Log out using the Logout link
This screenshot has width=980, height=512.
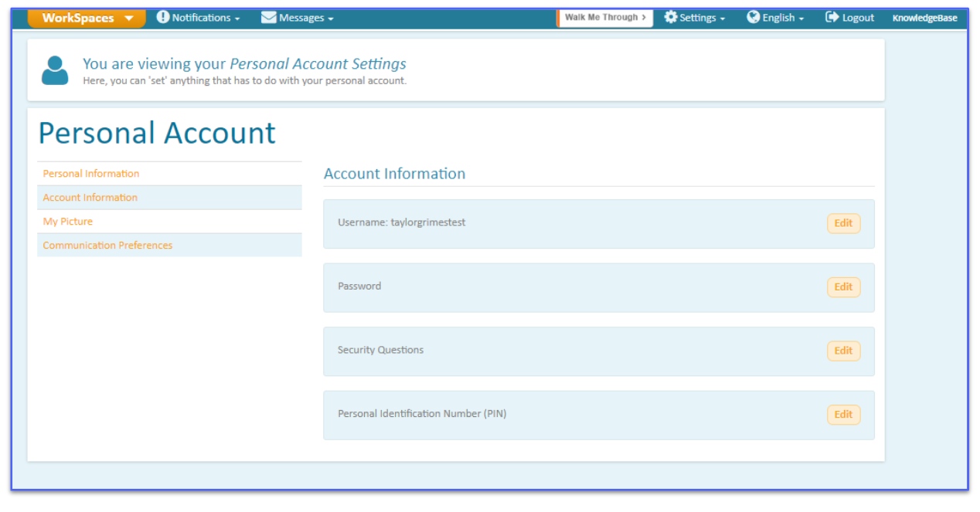[x=850, y=18]
